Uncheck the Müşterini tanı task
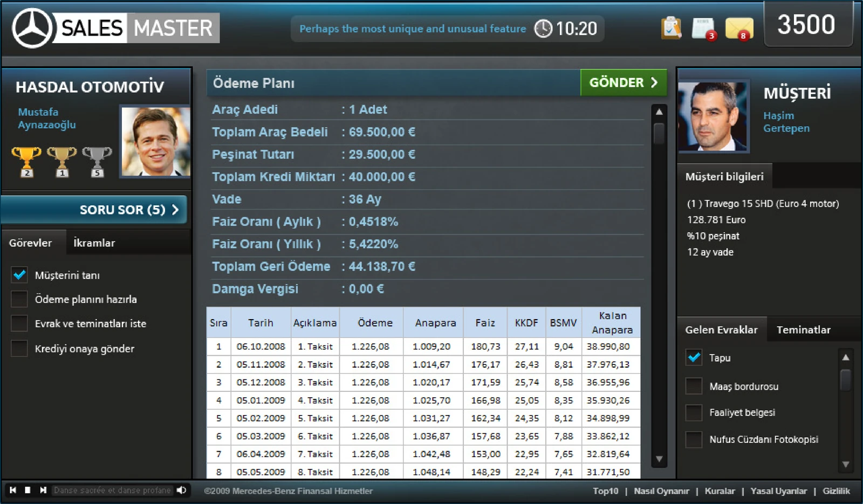Viewport: 863px width, 504px height. [19, 275]
